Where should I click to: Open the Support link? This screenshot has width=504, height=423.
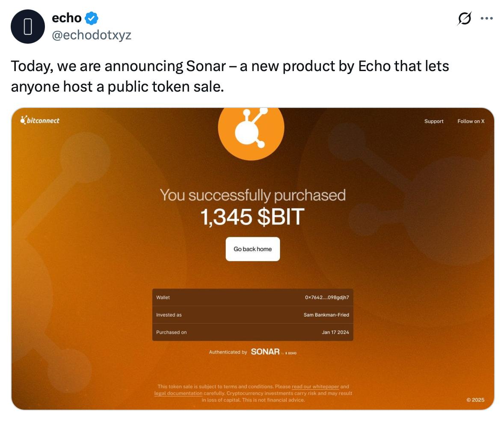tap(433, 121)
